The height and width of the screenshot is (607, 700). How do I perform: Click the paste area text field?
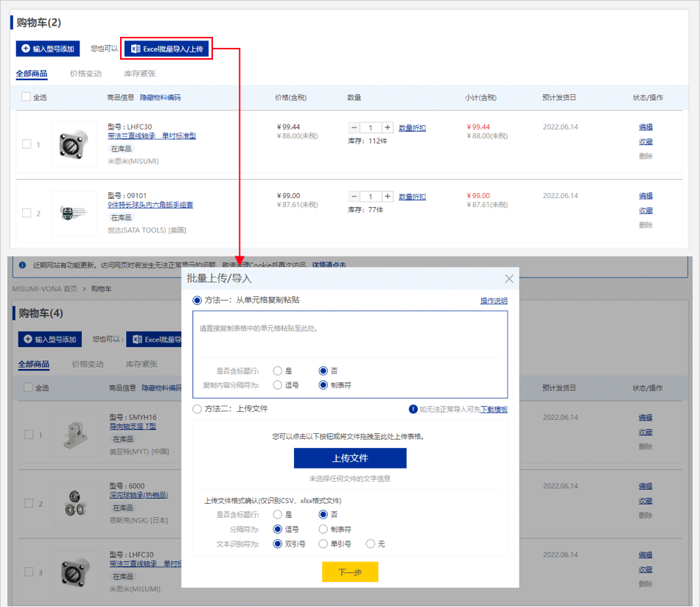[350, 335]
